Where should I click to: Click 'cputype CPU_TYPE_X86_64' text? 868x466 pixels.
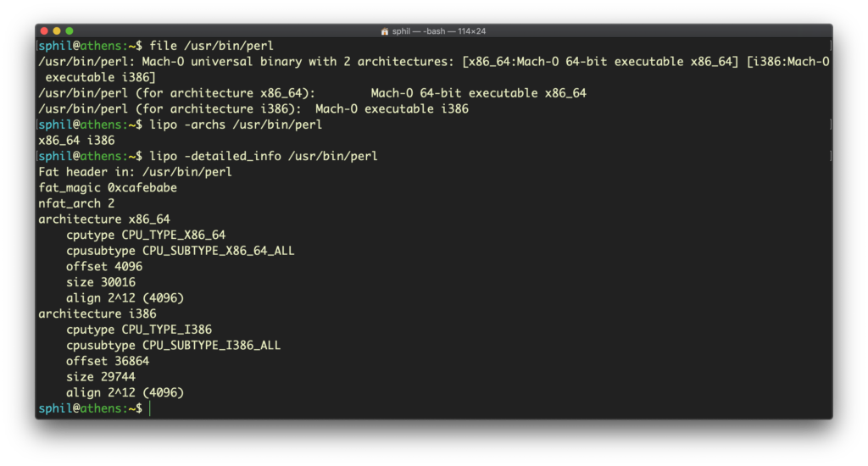tap(146, 235)
